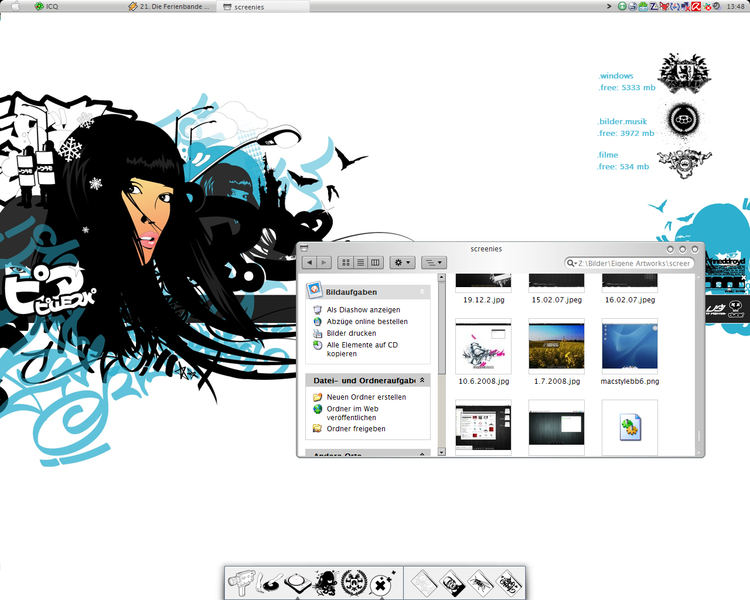Click the Apple logo in the menu bar
Viewport: 750px width, 600px height.
point(15,6)
